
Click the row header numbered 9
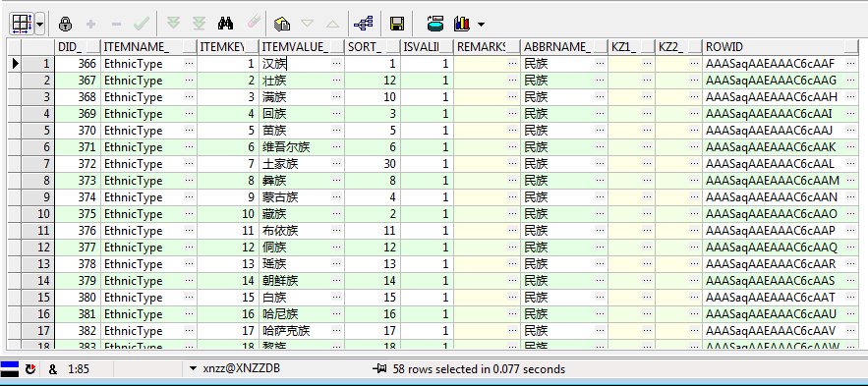point(37,196)
